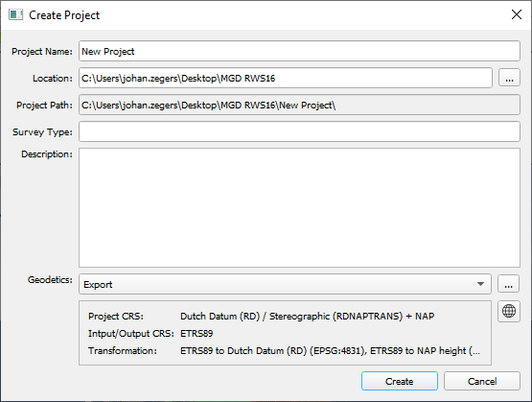Click the empty Survey Type field
Viewport: 532px width, 402px height.
click(299, 131)
